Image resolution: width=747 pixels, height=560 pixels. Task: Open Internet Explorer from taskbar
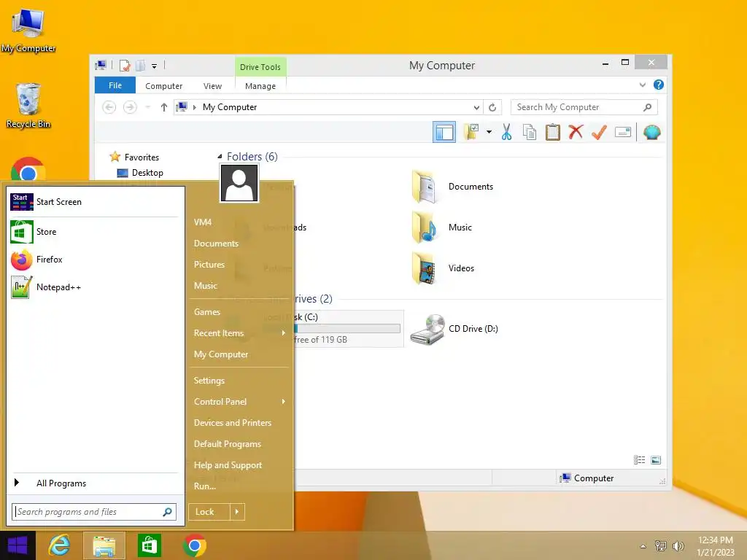60,545
